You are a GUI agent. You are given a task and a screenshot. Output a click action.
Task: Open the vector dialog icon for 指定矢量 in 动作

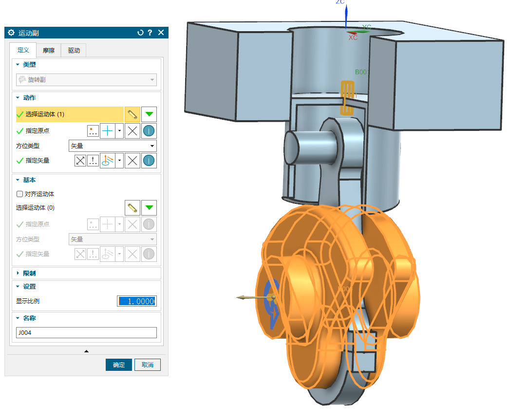(x=93, y=161)
